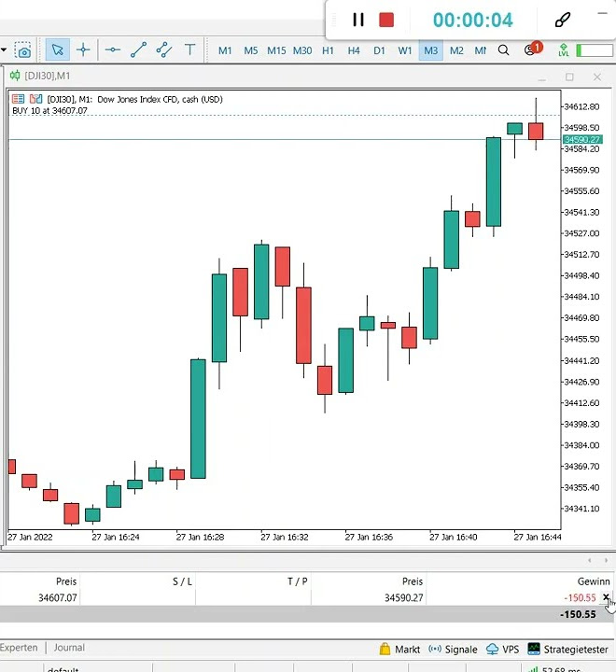Switch chart to M15 timeframe
The height and width of the screenshot is (672, 616).
276,50
